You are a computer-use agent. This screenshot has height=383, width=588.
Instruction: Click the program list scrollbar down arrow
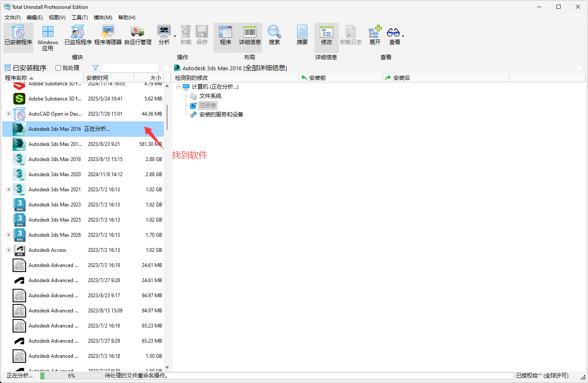point(167,367)
